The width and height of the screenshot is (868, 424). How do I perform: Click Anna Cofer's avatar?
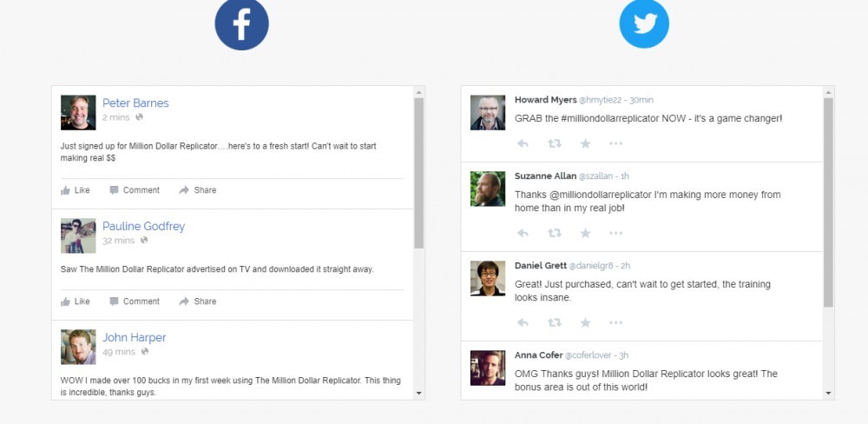(488, 368)
